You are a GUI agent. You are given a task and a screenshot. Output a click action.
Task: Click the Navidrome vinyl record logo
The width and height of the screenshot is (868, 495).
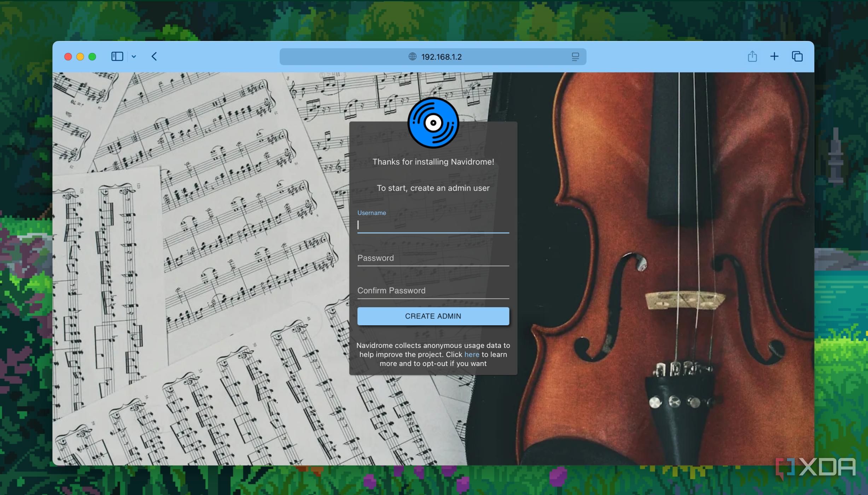pyautogui.click(x=433, y=123)
